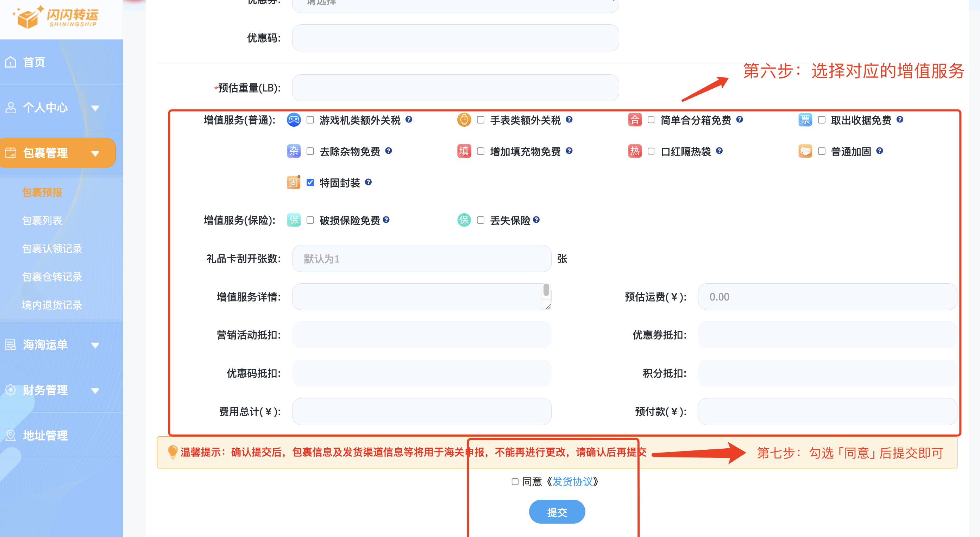Click help icon next to 特固封装
This screenshot has height=537, width=980.
click(x=368, y=182)
